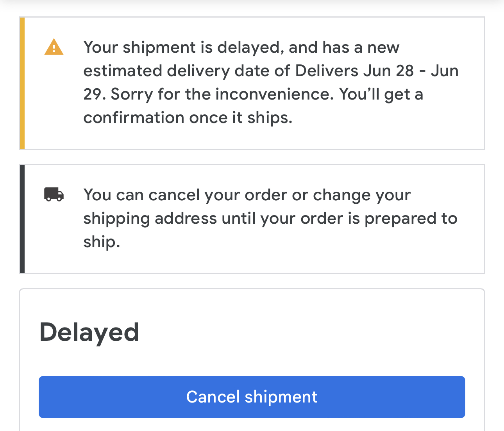Image resolution: width=504 pixels, height=431 pixels.
Task: Click the yellow accent bar on warning card
Action: point(22,83)
